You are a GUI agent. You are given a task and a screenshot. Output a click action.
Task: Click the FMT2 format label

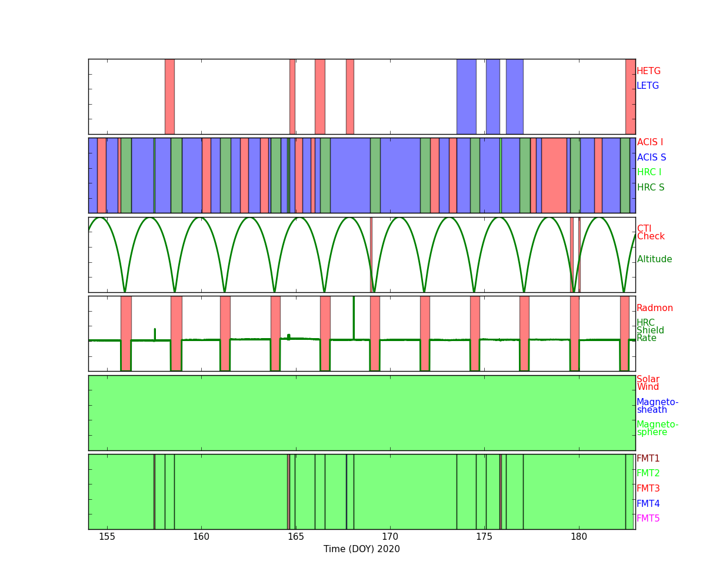pyautogui.click(x=648, y=473)
